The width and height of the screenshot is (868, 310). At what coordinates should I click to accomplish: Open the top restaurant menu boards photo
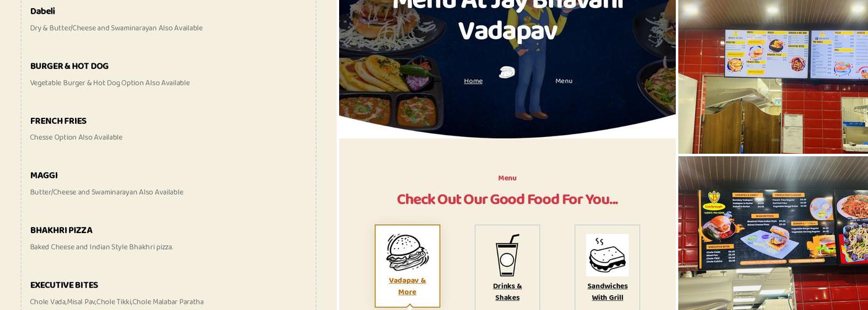click(x=773, y=77)
